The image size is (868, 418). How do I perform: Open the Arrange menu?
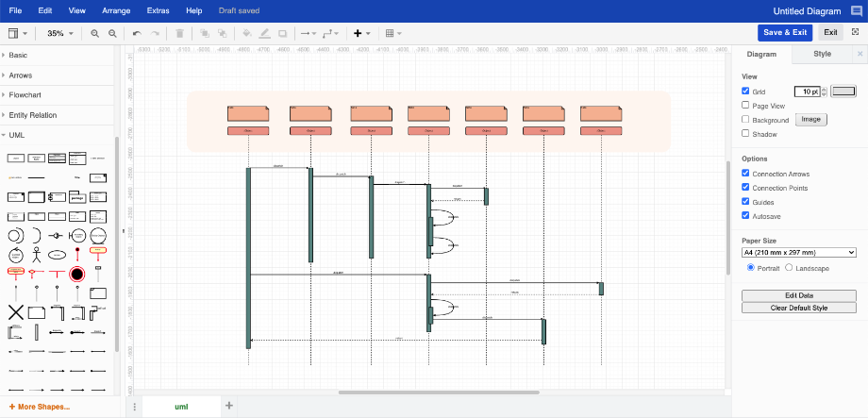tap(116, 10)
